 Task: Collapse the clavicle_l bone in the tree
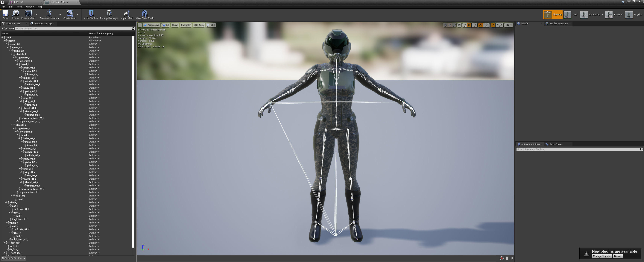pyautogui.click(x=12, y=54)
